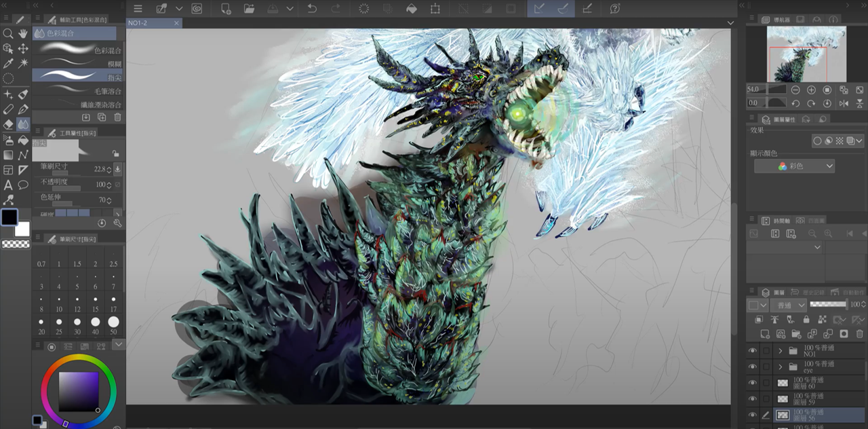
Task: Select the Balloon tool
Action: 23,185
